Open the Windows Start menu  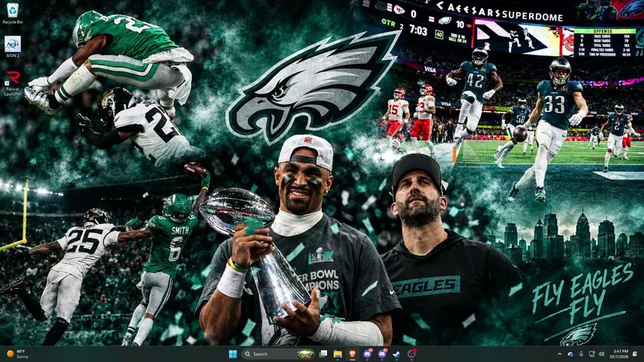(x=233, y=354)
